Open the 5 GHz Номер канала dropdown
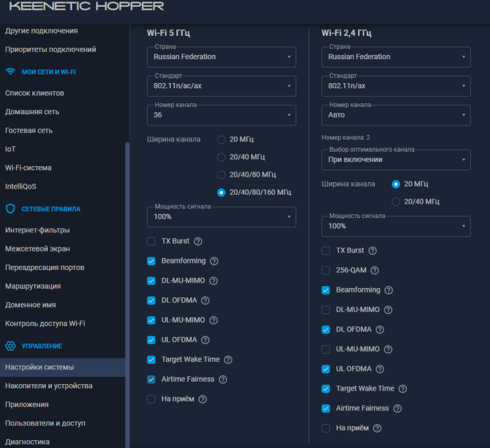 221,115
